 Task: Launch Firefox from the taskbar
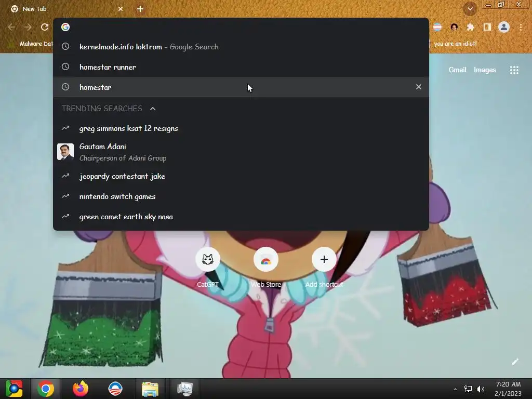click(x=81, y=389)
